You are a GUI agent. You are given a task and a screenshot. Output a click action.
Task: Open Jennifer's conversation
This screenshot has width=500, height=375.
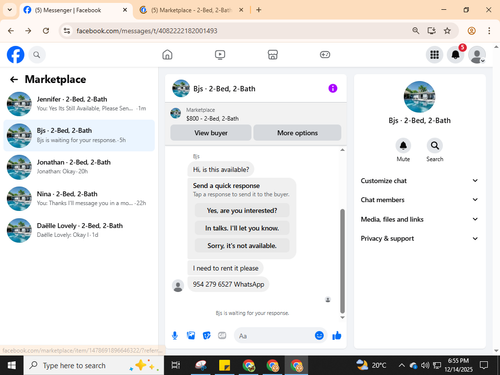79,104
